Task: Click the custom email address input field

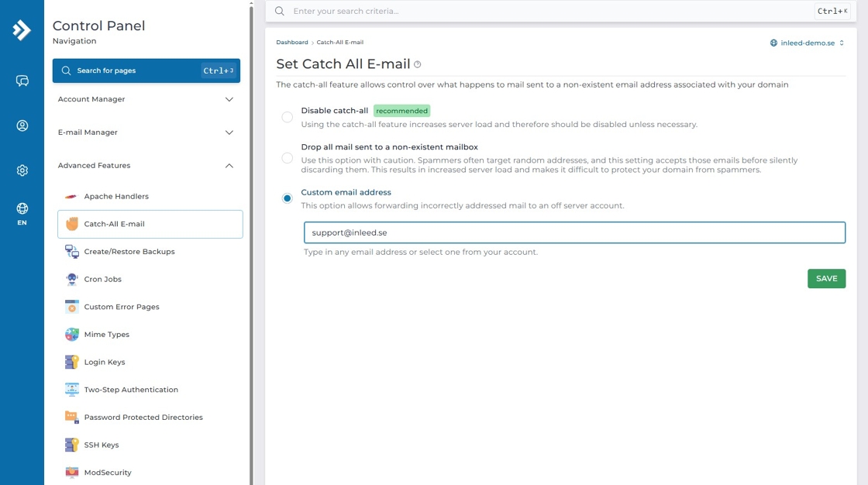Action: [574, 232]
